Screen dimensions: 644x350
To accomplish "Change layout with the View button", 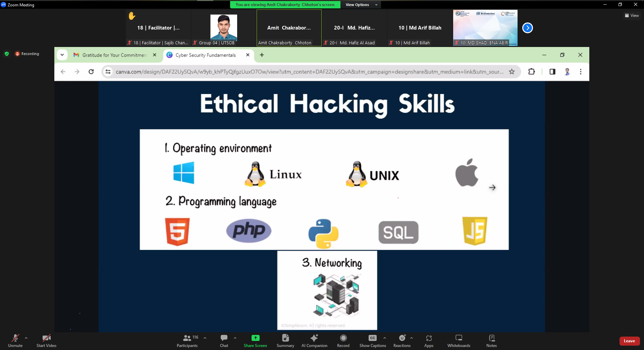I will click(632, 15).
